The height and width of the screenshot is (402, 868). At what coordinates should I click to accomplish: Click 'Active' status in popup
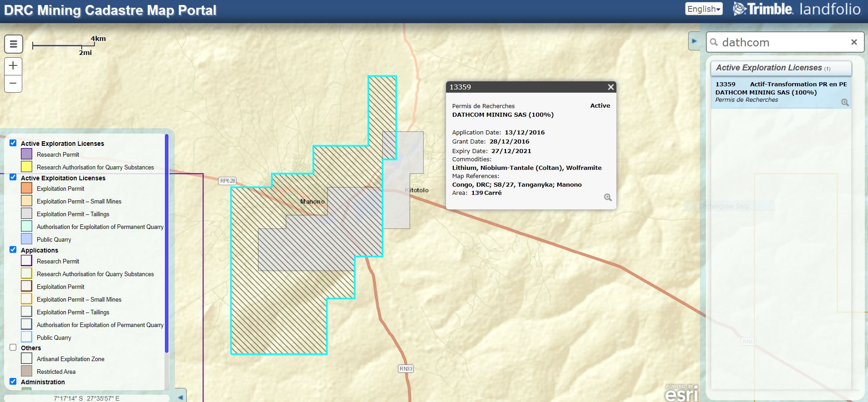click(x=600, y=106)
